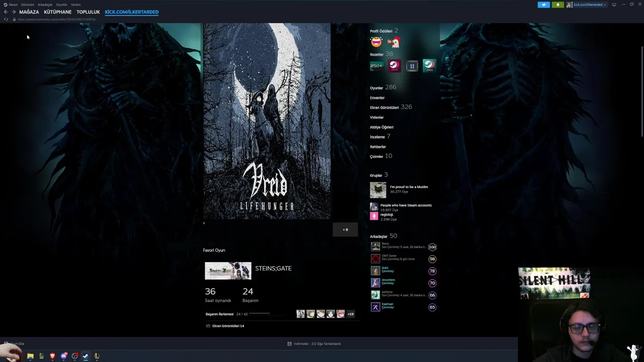Click the level 65 badge beside Kapinapi
This screenshot has width=644, height=362.
pos(432,307)
